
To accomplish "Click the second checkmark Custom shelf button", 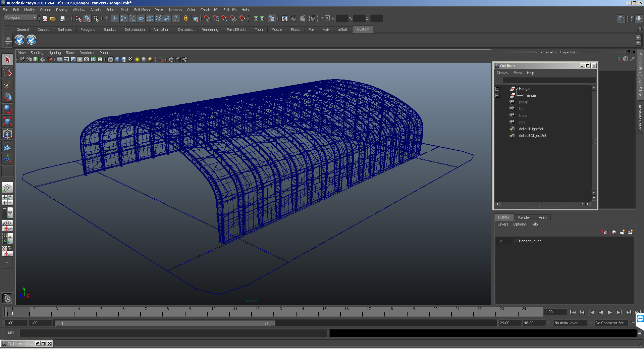I will pyautogui.click(x=31, y=40).
